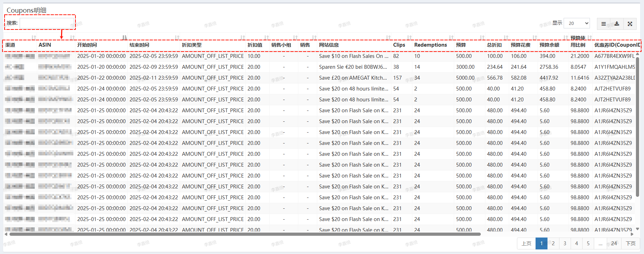644x254 pixels.
Task: Click sort icon above 预算 column
Action: point(482,38)
